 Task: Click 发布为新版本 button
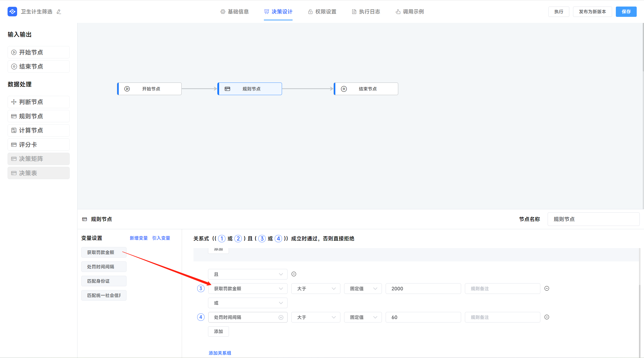pos(592,12)
